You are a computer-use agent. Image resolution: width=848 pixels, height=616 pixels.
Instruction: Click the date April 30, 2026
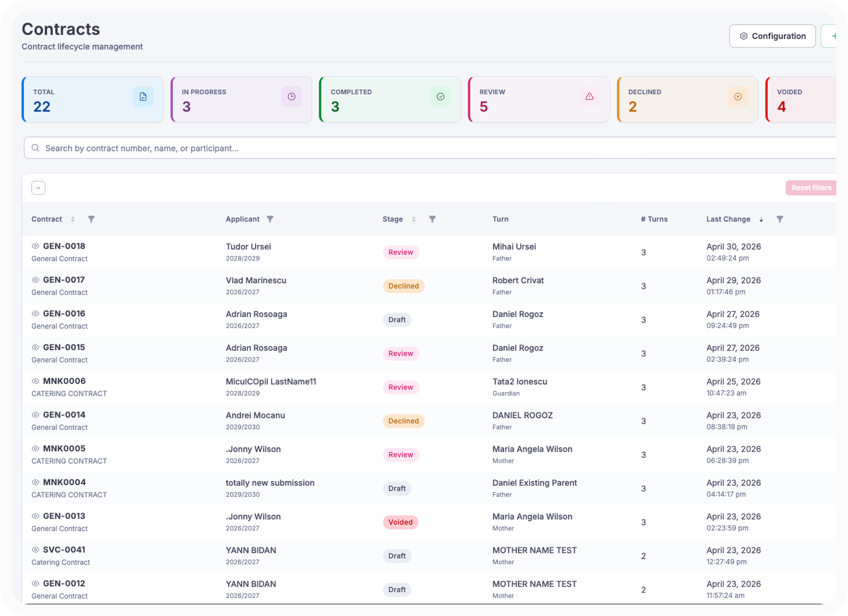coord(734,247)
